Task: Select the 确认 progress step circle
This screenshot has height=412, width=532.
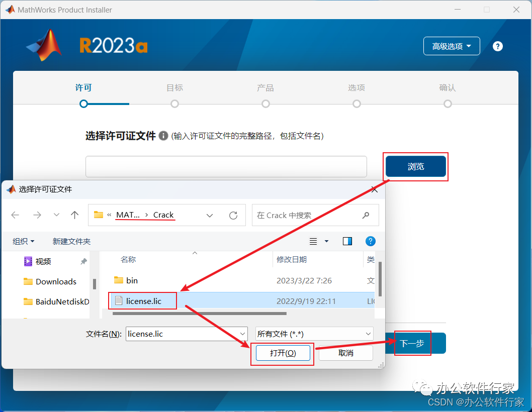Action: tap(448, 104)
